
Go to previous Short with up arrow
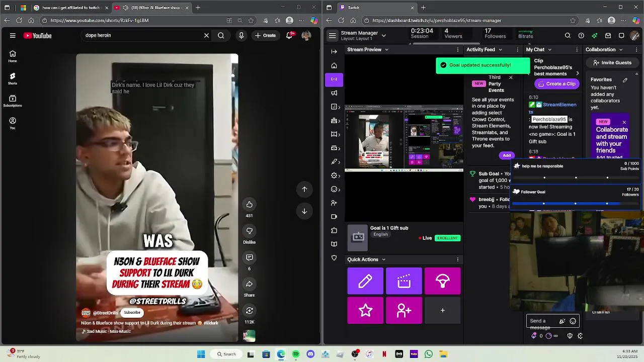pos(304,189)
